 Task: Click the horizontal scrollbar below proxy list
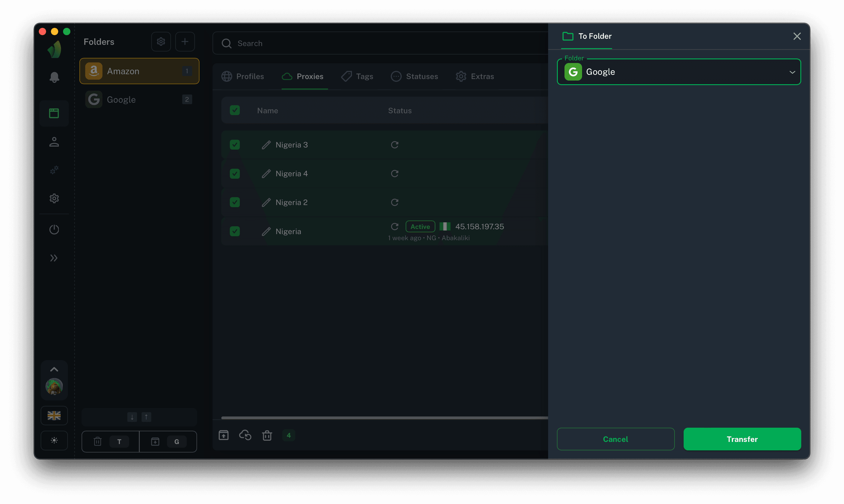point(384,418)
